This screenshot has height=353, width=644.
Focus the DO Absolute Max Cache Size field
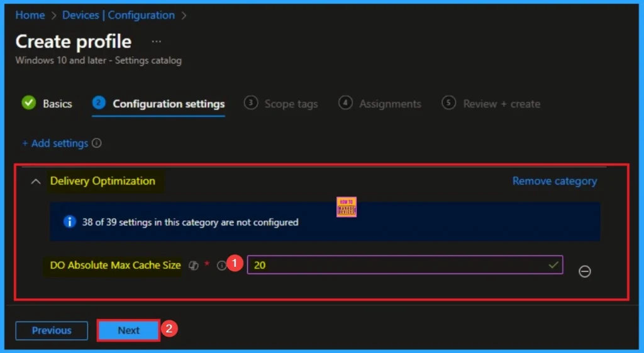pos(396,265)
